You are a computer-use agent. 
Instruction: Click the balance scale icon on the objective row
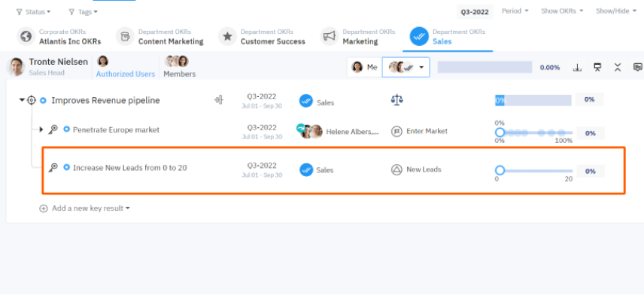pyautogui.click(x=396, y=100)
